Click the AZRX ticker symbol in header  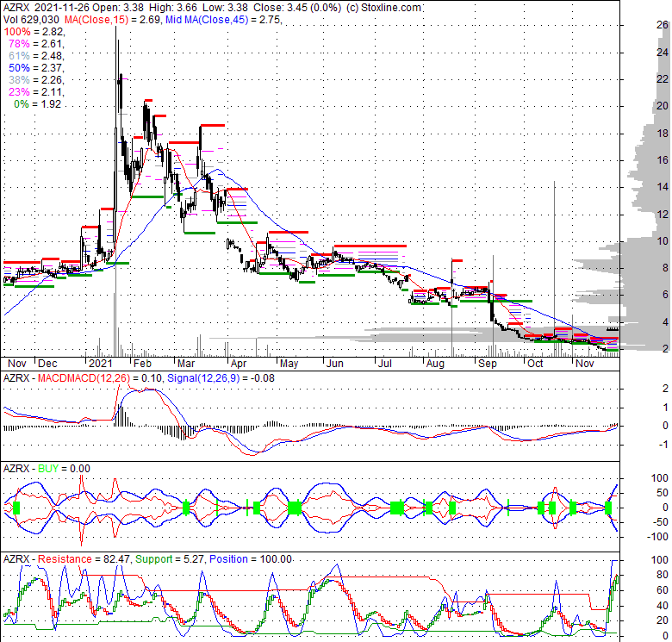(x=16, y=8)
